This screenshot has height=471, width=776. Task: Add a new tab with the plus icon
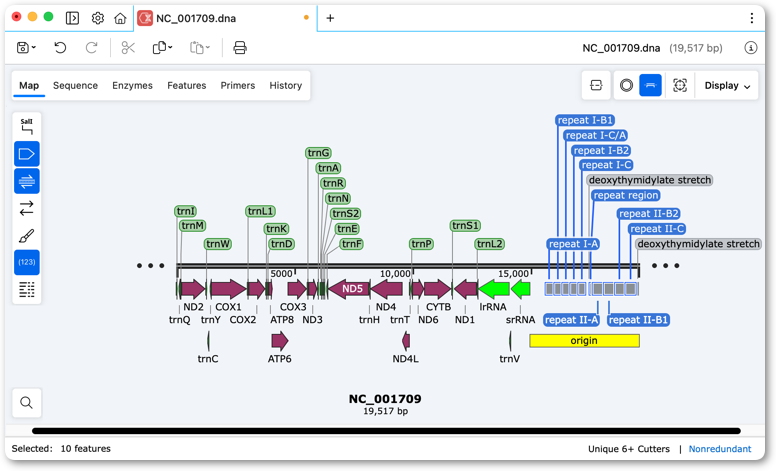pos(330,18)
